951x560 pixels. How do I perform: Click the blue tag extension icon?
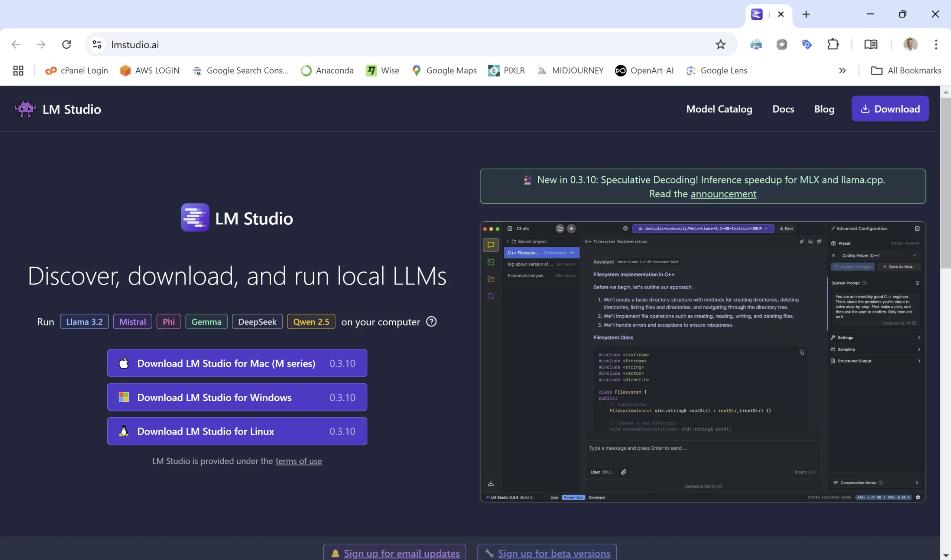click(807, 45)
